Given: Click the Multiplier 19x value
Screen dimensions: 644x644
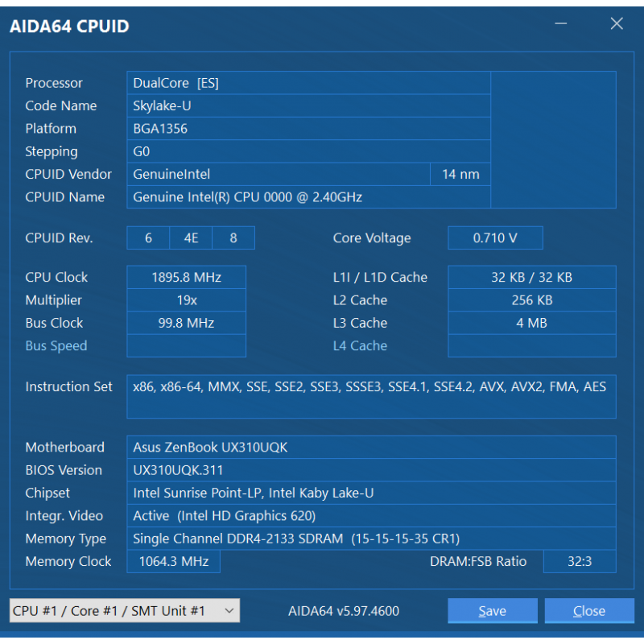Looking at the screenshot, I should pyautogui.click(x=187, y=300).
